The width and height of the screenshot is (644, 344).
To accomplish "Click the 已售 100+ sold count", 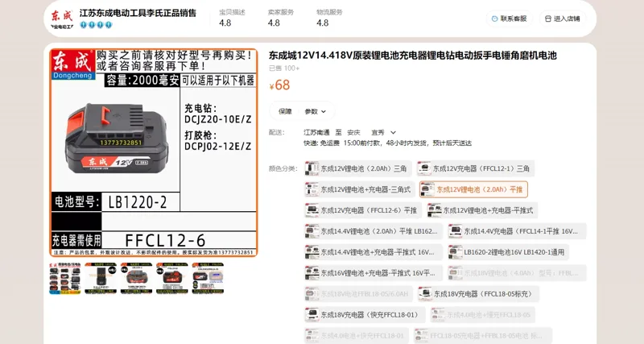I will tap(284, 68).
